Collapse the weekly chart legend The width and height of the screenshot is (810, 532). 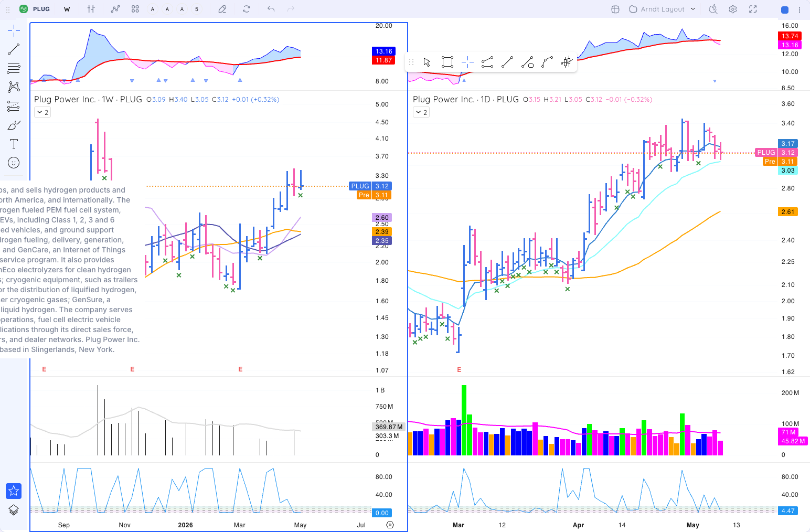click(42, 112)
